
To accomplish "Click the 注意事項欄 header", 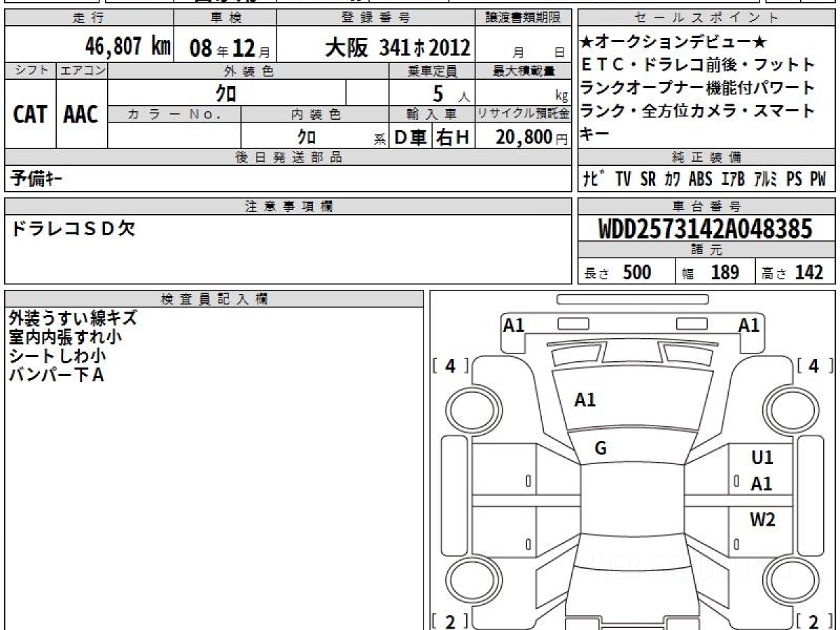I will point(288,206).
